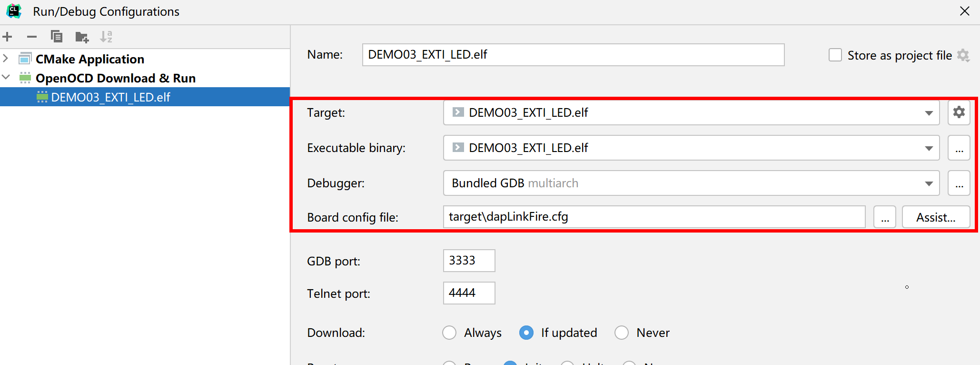Remove the selected configuration
980x365 pixels.
[32, 37]
